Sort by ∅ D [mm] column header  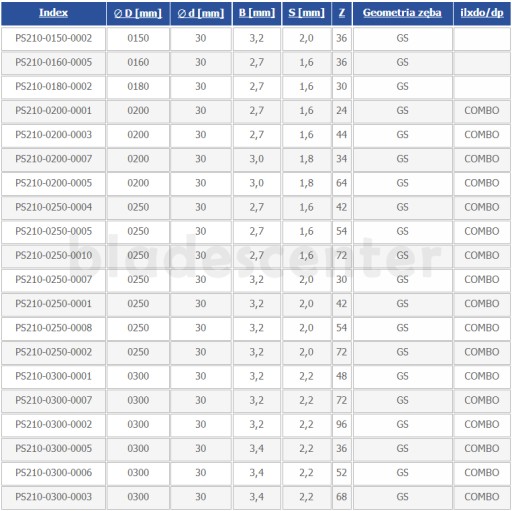pos(138,13)
